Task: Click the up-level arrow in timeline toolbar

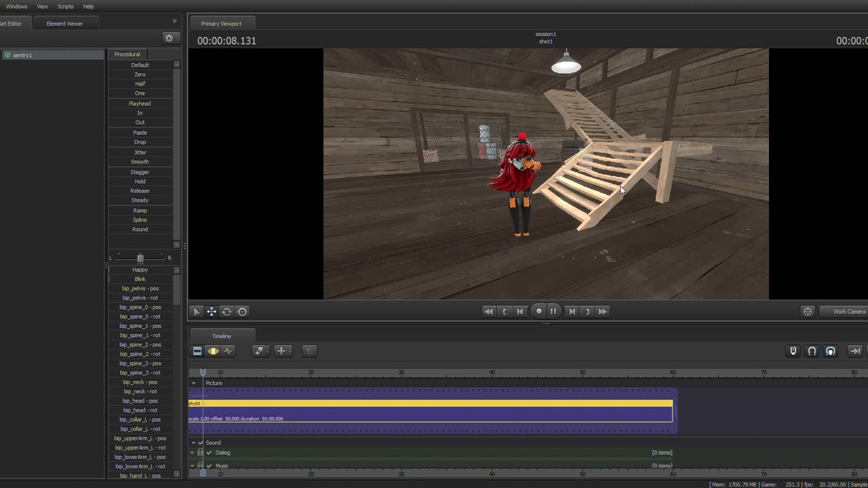Action: pyautogui.click(x=309, y=351)
